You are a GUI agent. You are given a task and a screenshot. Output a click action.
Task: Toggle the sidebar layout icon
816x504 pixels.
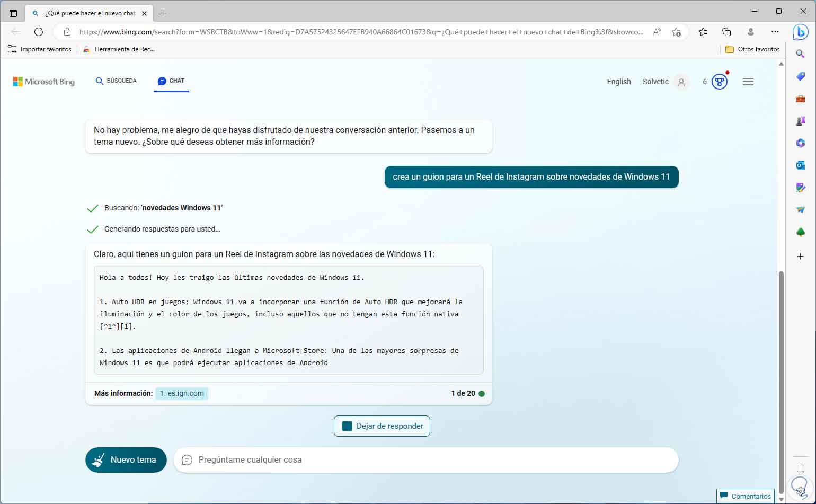pyautogui.click(x=801, y=469)
